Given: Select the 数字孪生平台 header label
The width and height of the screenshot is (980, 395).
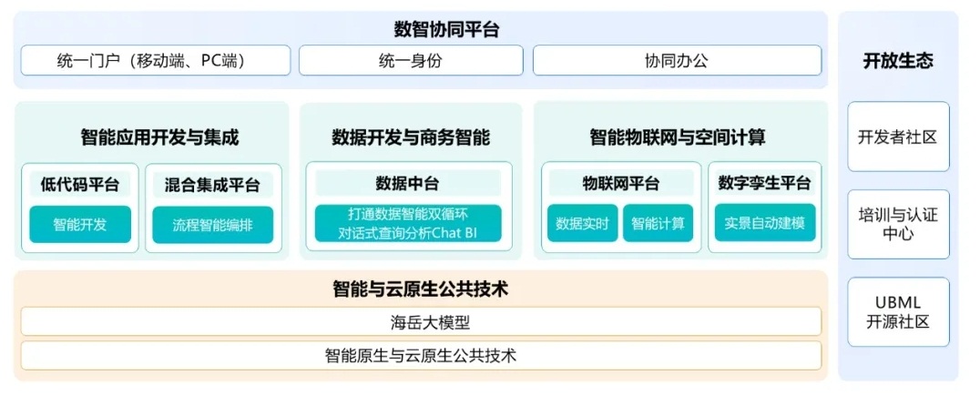Looking at the screenshot, I should pos(764,183).
